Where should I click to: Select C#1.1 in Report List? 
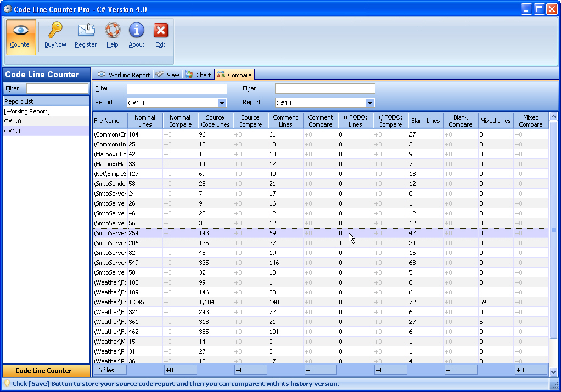coord(46,131)
